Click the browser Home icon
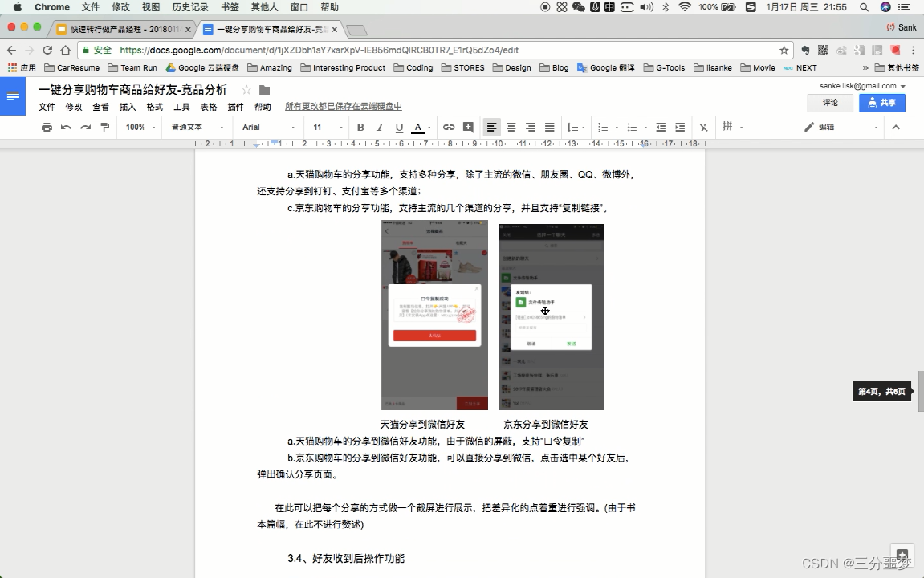 (65, 50)
